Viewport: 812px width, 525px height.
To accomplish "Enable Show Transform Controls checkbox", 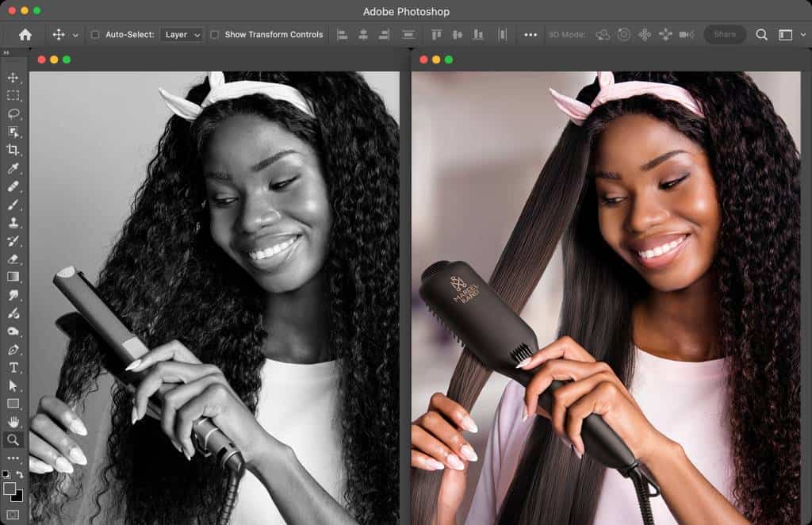I will tap(214, 35).
